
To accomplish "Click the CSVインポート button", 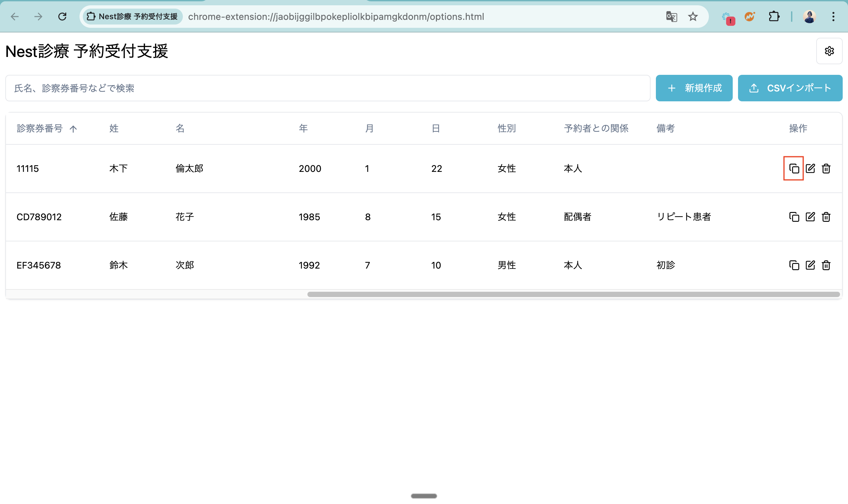I will point(790,88).
